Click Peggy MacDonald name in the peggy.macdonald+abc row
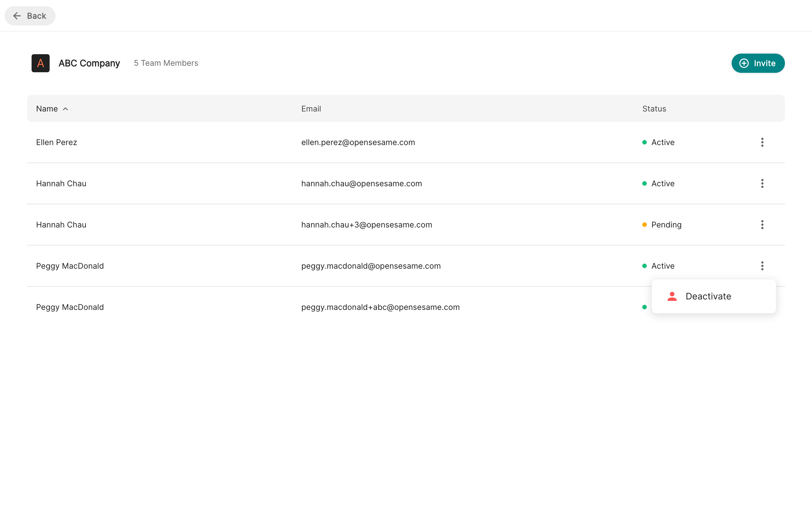Viewport: 812px width, 508px height. point(70,307)
